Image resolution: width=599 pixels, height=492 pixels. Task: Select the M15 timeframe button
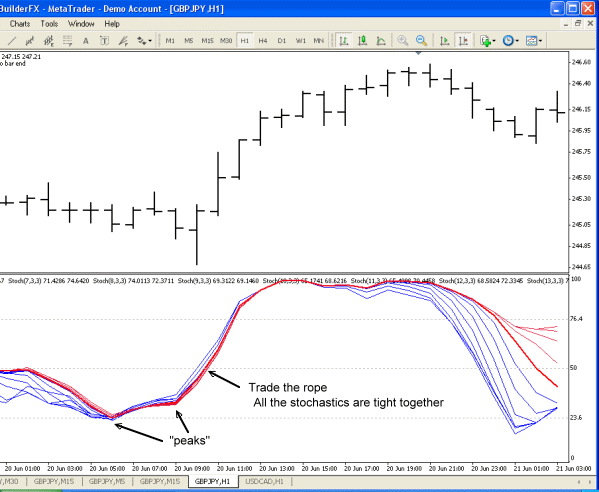click(x=207, y=40)
